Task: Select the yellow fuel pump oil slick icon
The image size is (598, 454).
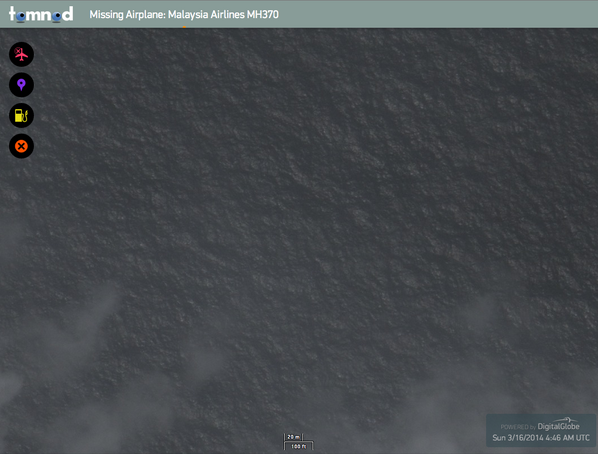Action: 21,115
